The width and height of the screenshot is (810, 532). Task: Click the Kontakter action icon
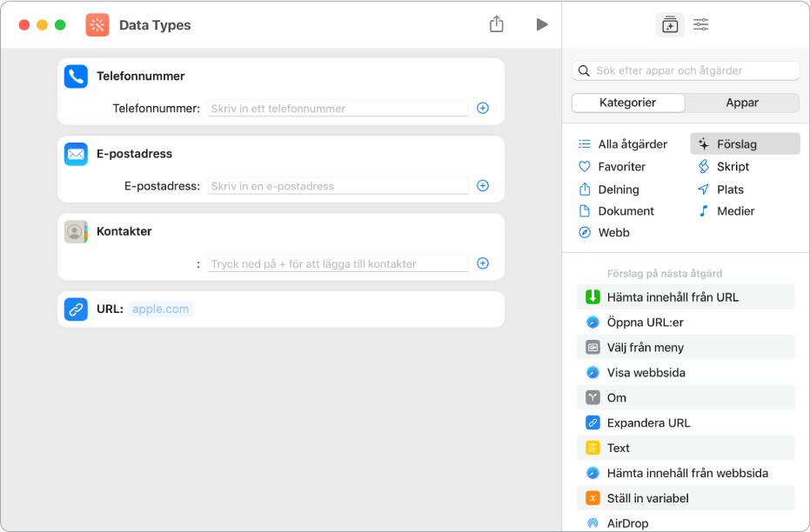point(77,232)
